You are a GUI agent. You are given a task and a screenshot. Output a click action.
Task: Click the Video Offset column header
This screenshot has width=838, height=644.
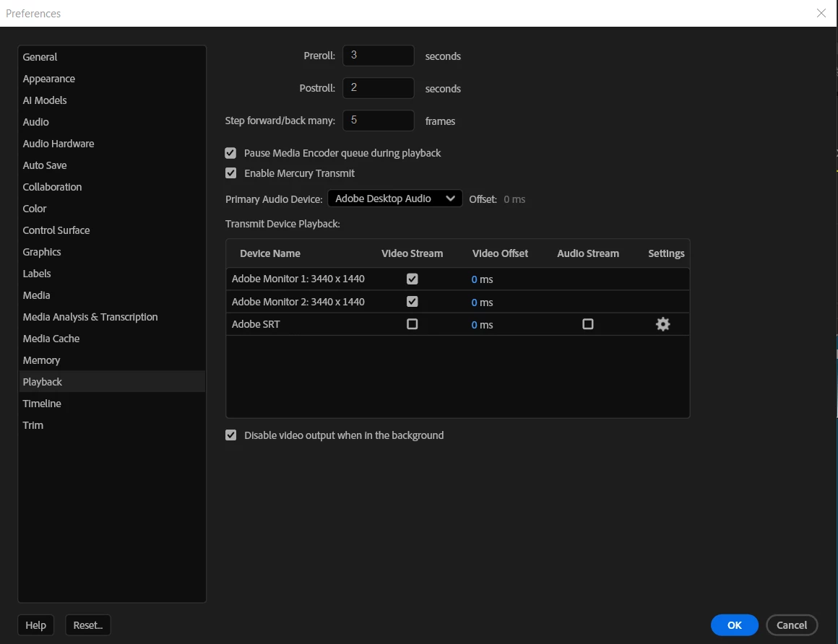[500, 253]
